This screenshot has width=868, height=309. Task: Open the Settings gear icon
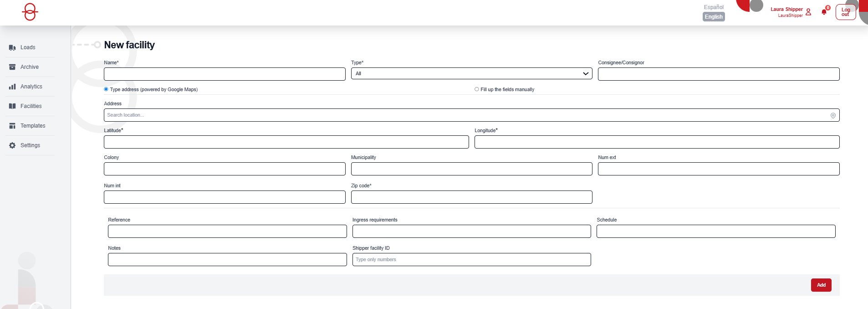[12, 145]
